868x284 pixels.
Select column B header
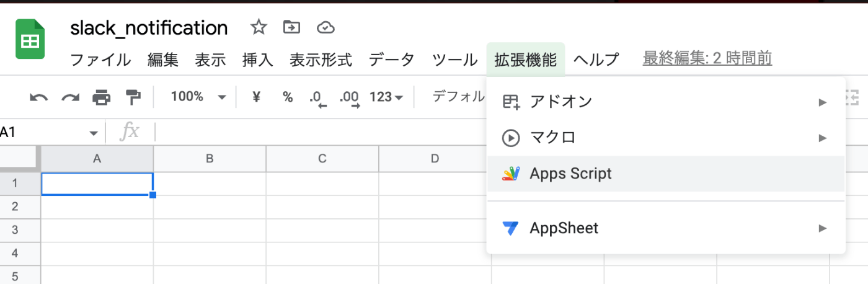210,159
